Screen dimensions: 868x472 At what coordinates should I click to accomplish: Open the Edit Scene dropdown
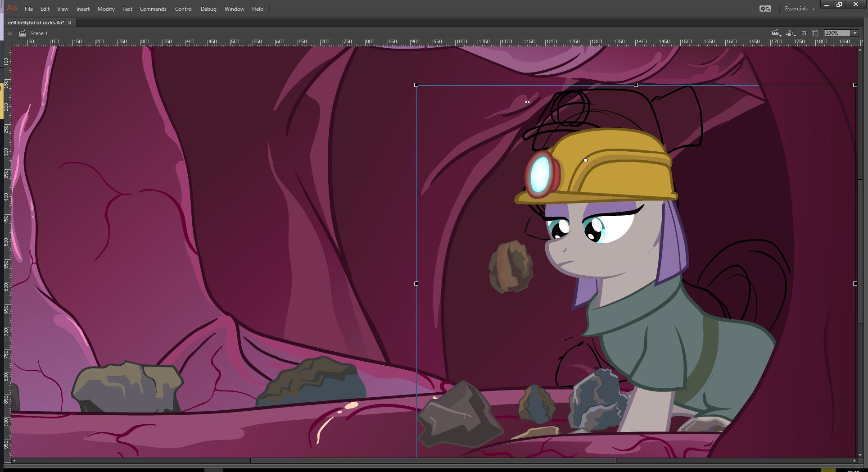(x=776, y=33)
